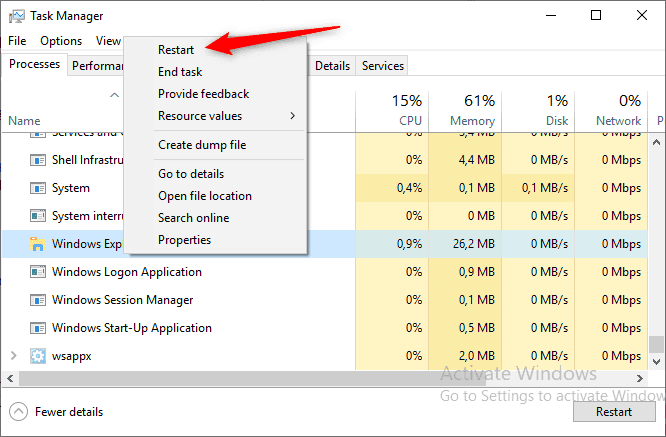The width and height of the screenshot is (666, 437).
Task: Click the sort arrow above Name column
Action: (x=114, y=95)
